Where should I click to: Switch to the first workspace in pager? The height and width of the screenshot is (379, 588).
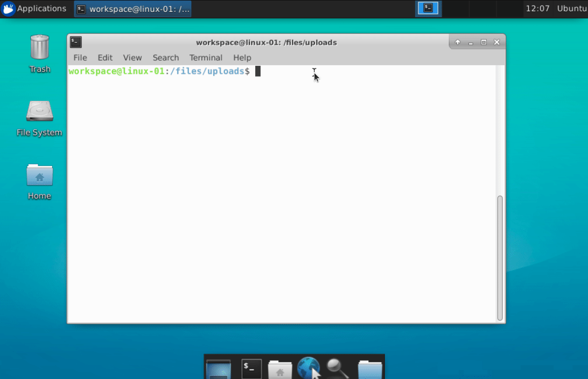pos(428,8)
